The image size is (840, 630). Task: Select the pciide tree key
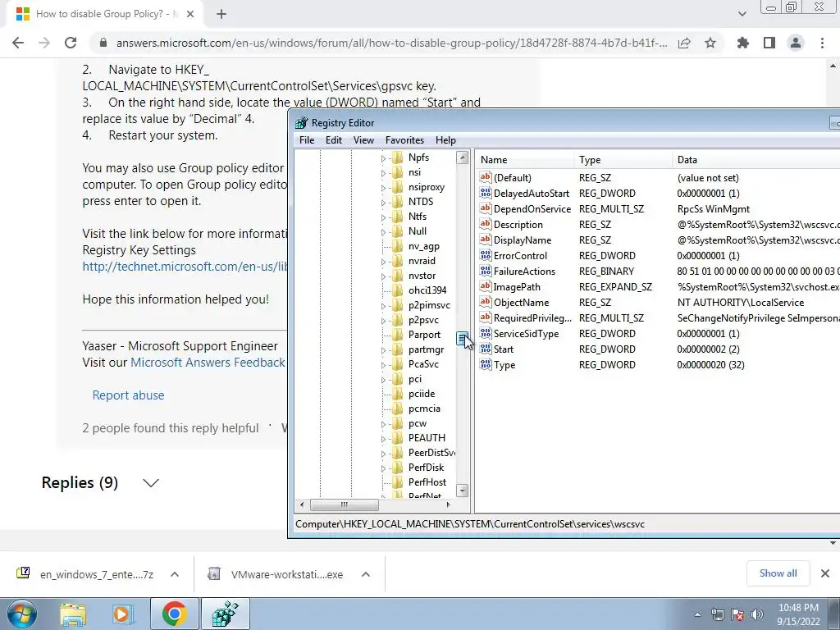(421, 393)
